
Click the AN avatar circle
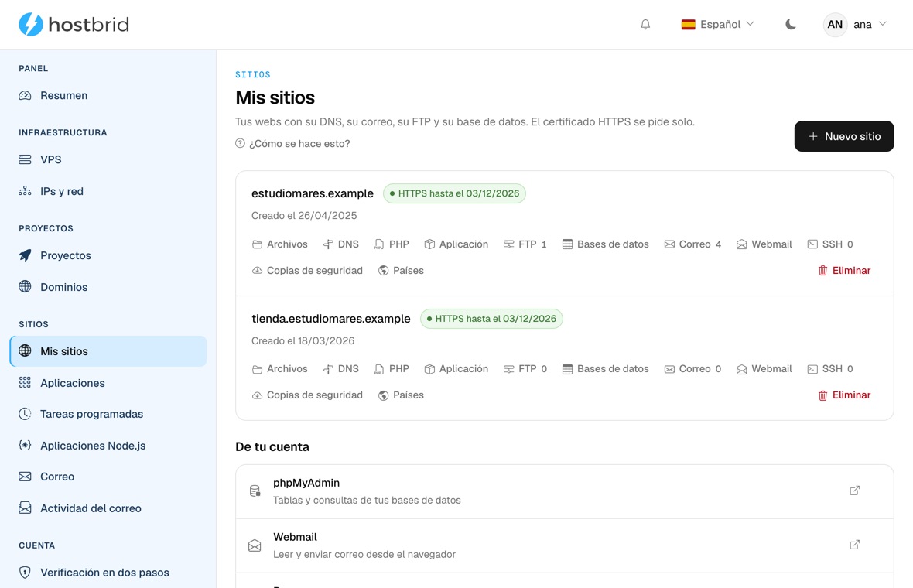tap(835, 25)
